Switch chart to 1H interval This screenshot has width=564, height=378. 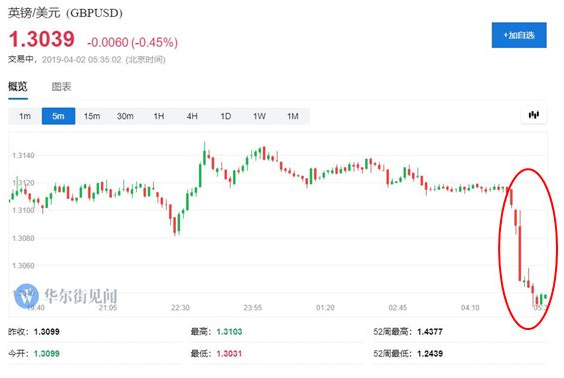click(x=159, y=116)
